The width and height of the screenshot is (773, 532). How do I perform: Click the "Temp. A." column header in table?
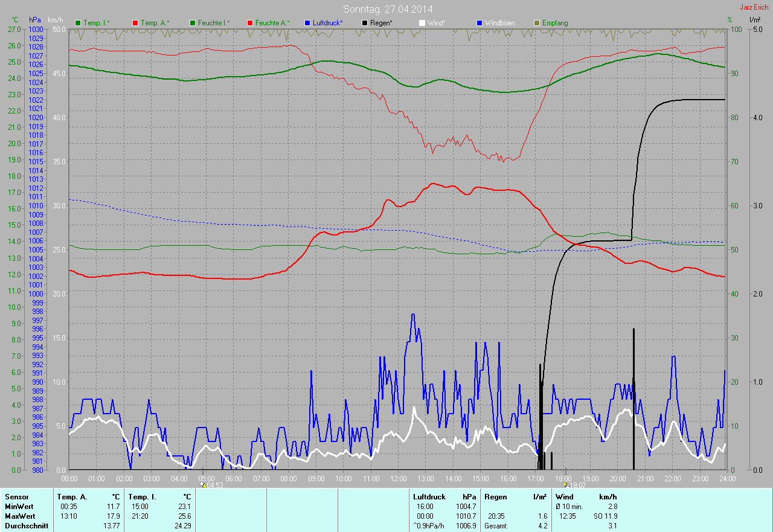tap(72, 497)
